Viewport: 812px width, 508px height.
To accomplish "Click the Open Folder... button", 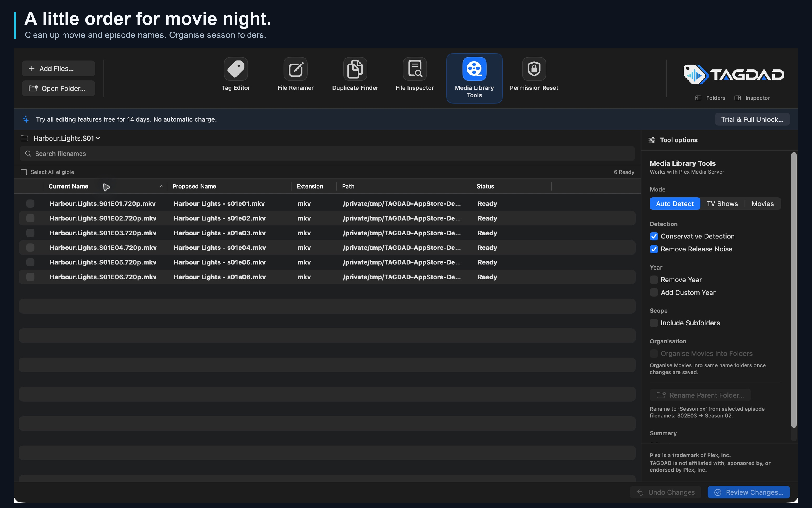I will click(x=58, y=88).
